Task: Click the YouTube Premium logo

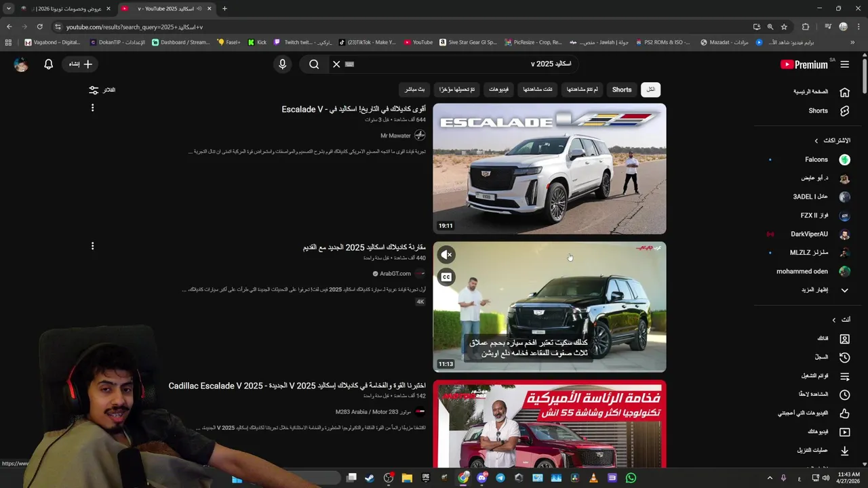Action: [804, 64]
